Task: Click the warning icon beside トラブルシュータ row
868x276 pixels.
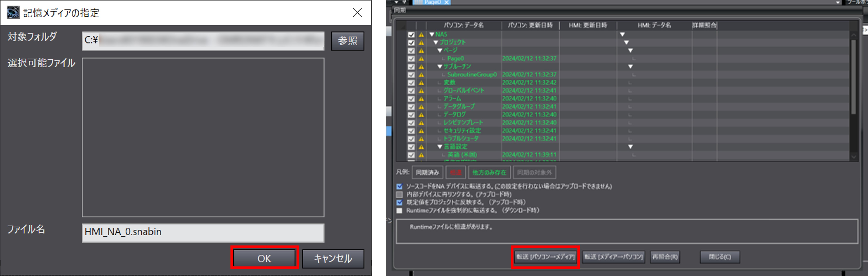Action: tap(421, 139)
